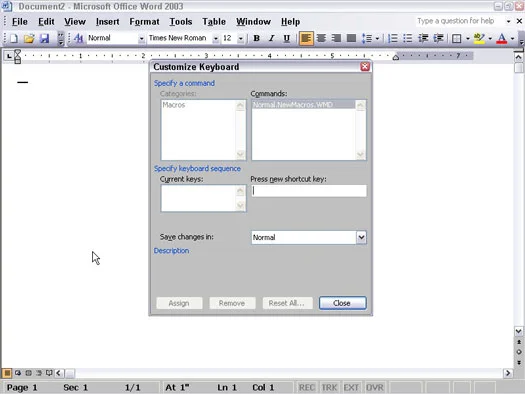Center the text alignment
The width and height of the screenshot is (525, 394).
point(321,38)
